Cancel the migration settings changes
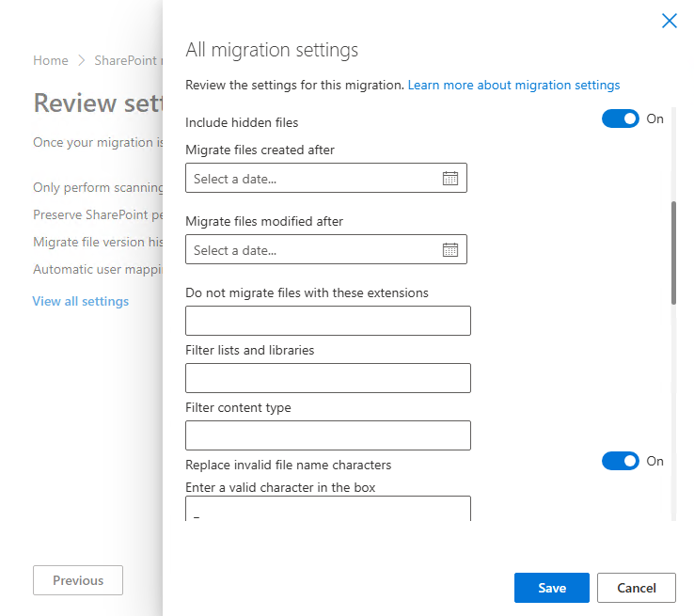694x616 pixels. pos(637,588)
